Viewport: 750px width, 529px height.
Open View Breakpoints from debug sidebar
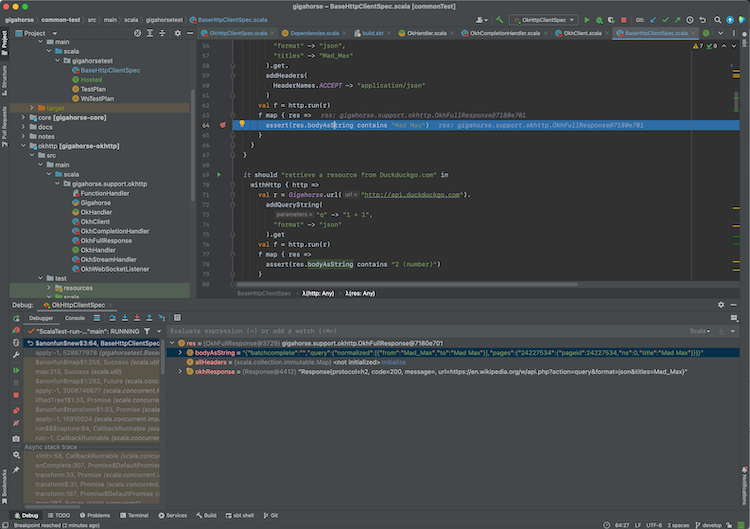16,410
